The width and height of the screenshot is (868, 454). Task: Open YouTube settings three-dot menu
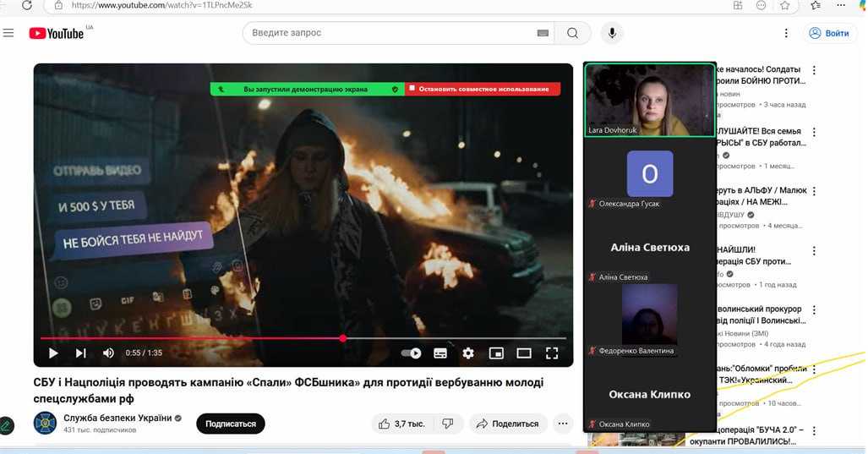click(x=786, y=33)
